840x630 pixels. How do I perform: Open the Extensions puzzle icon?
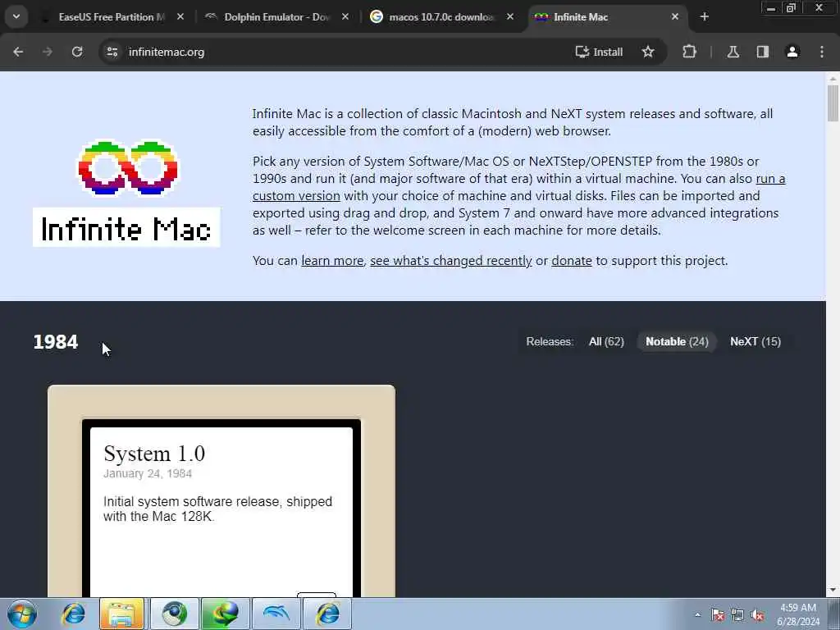pyautogui.click(x=689, y=52)
